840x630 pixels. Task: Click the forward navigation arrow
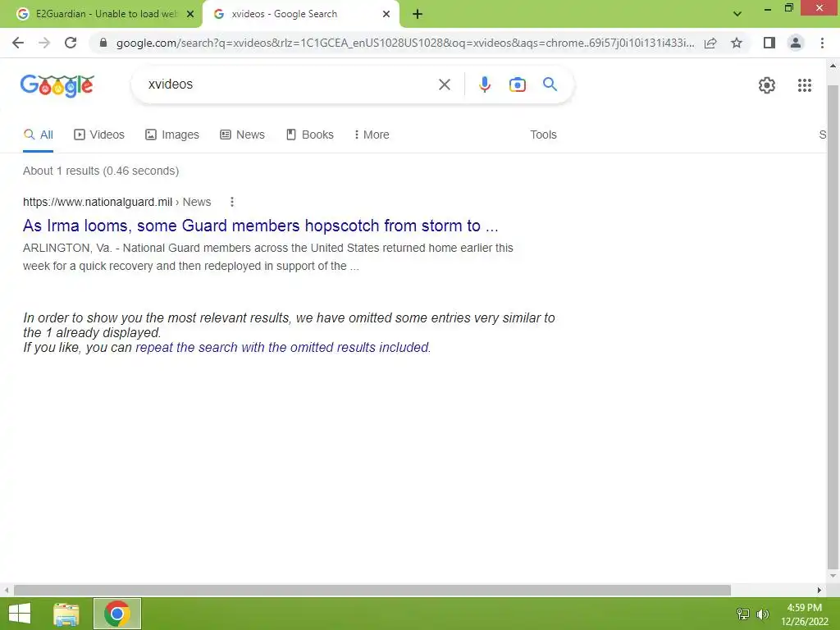44,43
